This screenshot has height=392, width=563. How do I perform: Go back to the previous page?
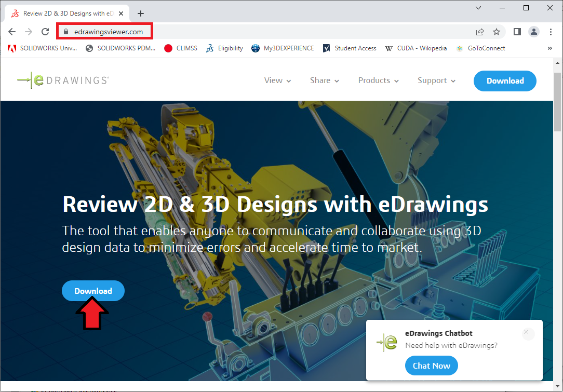pos(12,32)
